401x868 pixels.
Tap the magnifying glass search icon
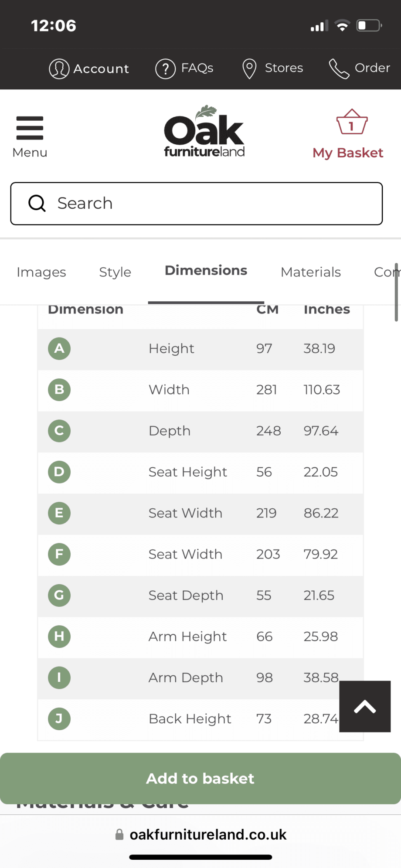pos(37,203)
